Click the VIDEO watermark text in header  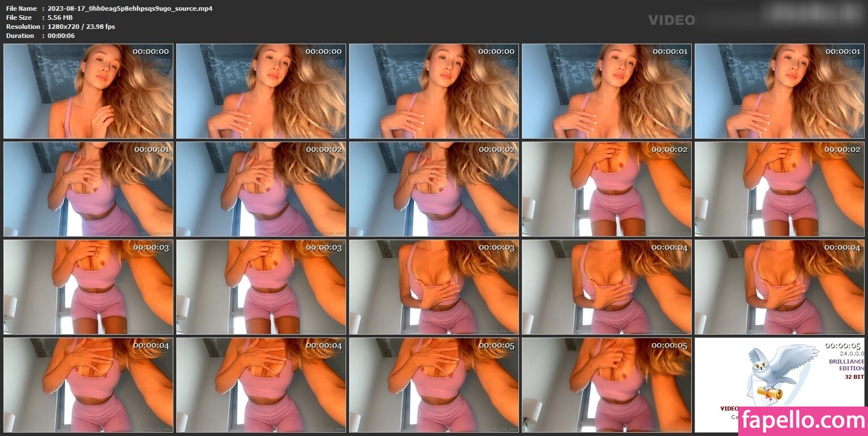pyautogui.click(x=671, y=20)
